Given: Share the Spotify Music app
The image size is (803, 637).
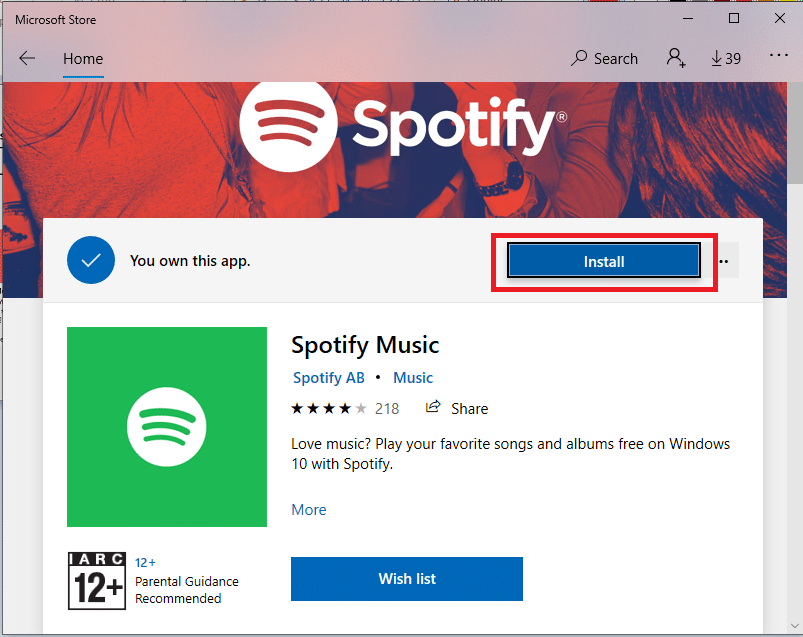Looking at the screenshot, I should [457, 408].
